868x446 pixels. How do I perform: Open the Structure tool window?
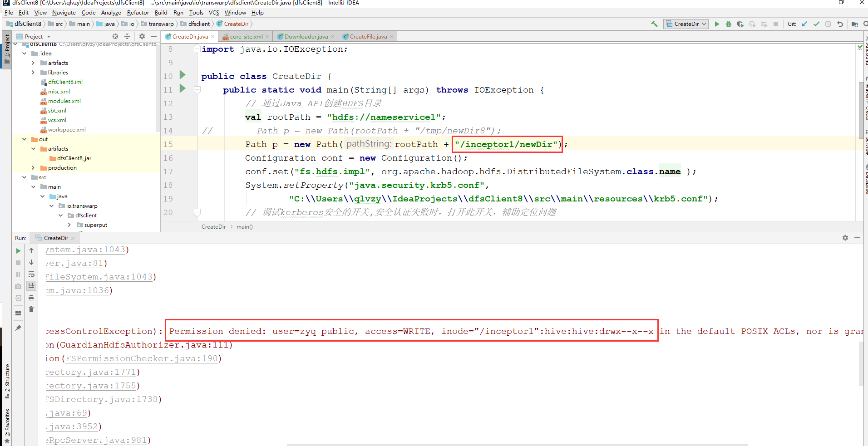(7, 381)
